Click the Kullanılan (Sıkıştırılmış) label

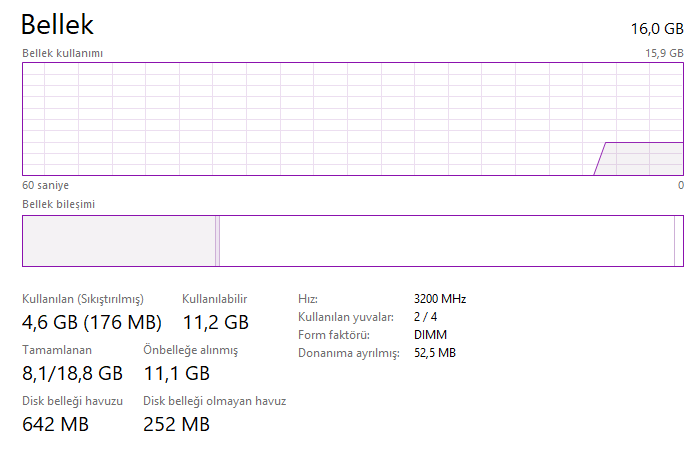coord(83,299)
